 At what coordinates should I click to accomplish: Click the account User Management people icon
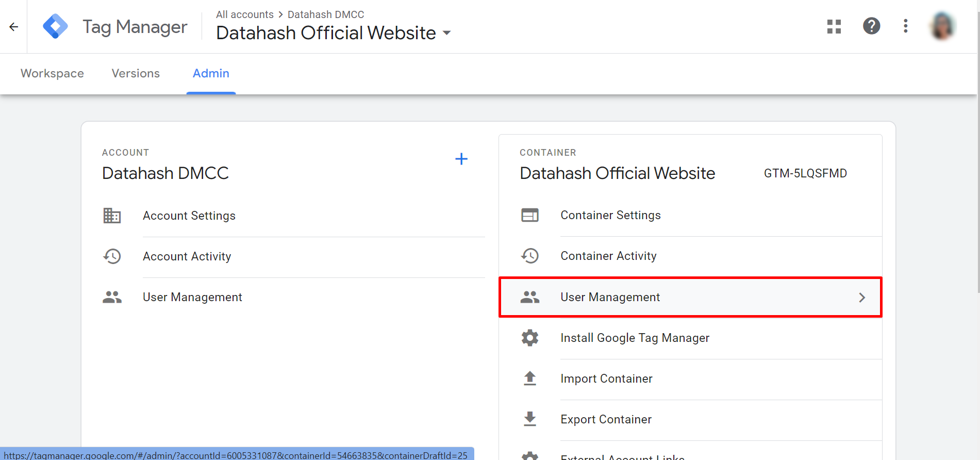click(x=112, y=297)
